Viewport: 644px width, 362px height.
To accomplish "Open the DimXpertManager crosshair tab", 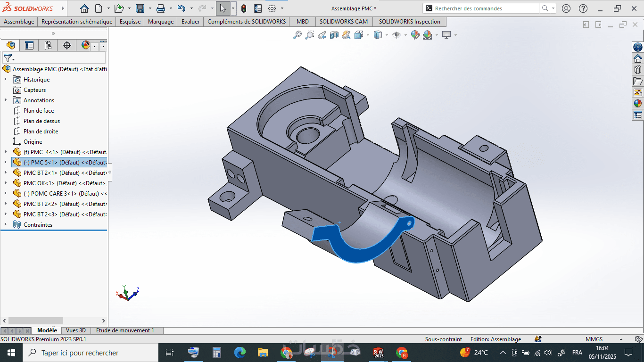I will pyautogui.click(x=67, y=45).
